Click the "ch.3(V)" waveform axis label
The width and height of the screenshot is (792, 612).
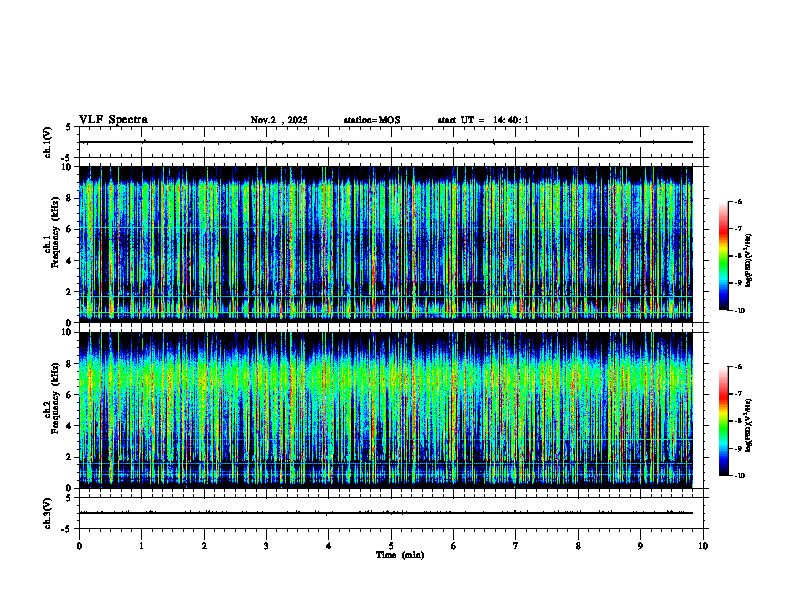click(48, 513)
